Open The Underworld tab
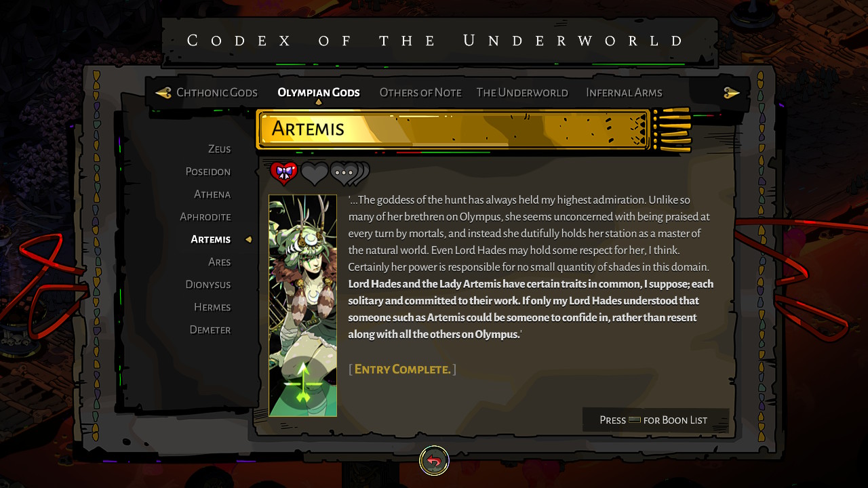 [522, 93]
